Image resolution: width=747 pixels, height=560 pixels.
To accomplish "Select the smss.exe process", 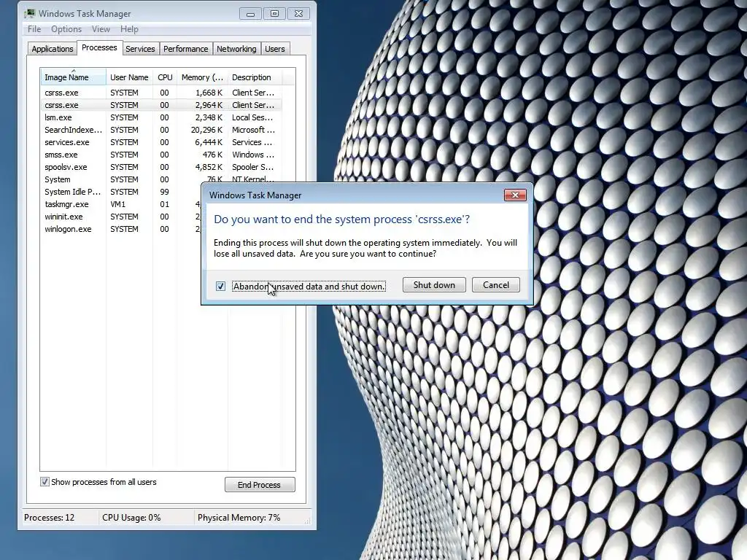I will pyautogui.click(x=161, y=155).
